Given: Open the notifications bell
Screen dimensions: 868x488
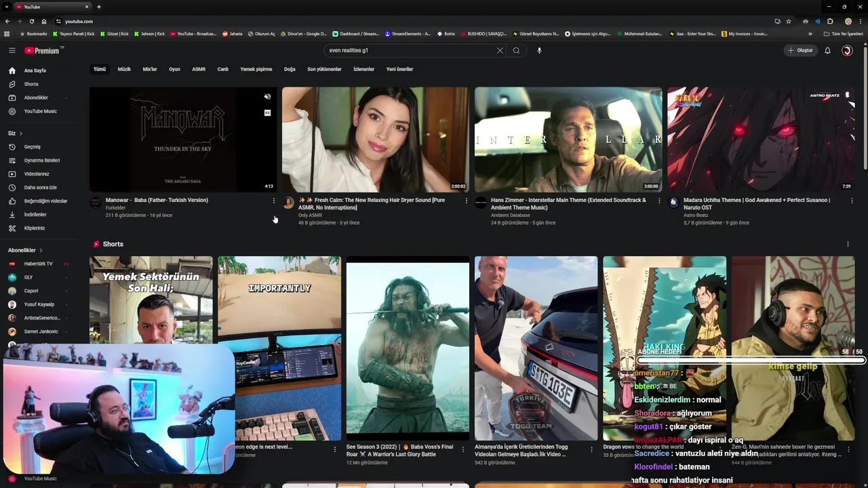Looking at the screenshot, I should click(827, 50).
